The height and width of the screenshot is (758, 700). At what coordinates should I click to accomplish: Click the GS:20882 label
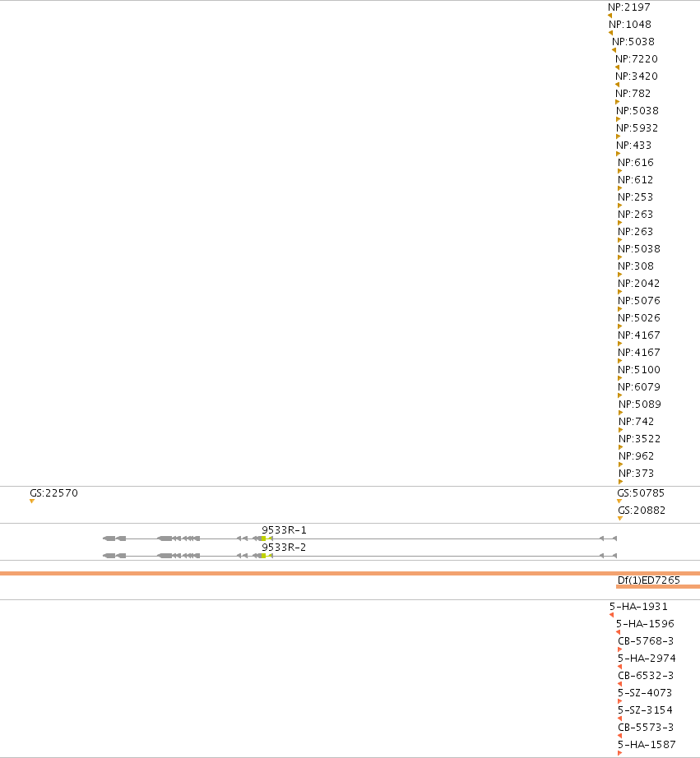642,511
